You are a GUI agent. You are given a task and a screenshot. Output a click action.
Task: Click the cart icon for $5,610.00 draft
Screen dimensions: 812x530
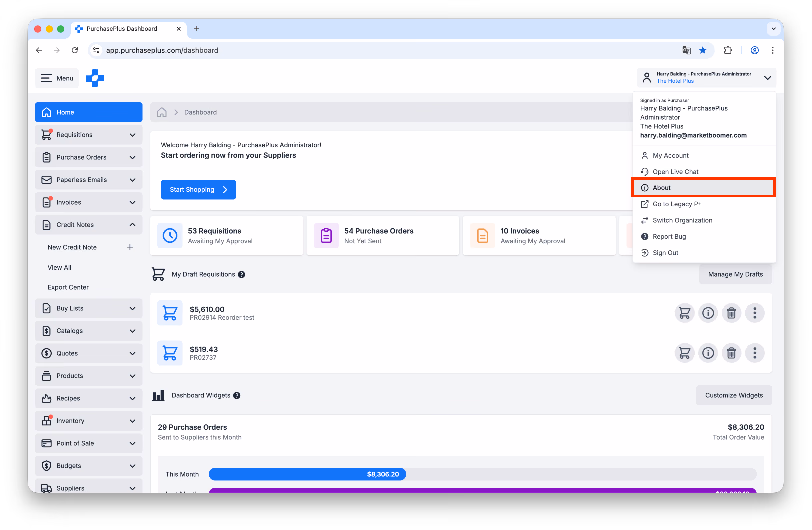pyautogui.click(x=685, y=313)
